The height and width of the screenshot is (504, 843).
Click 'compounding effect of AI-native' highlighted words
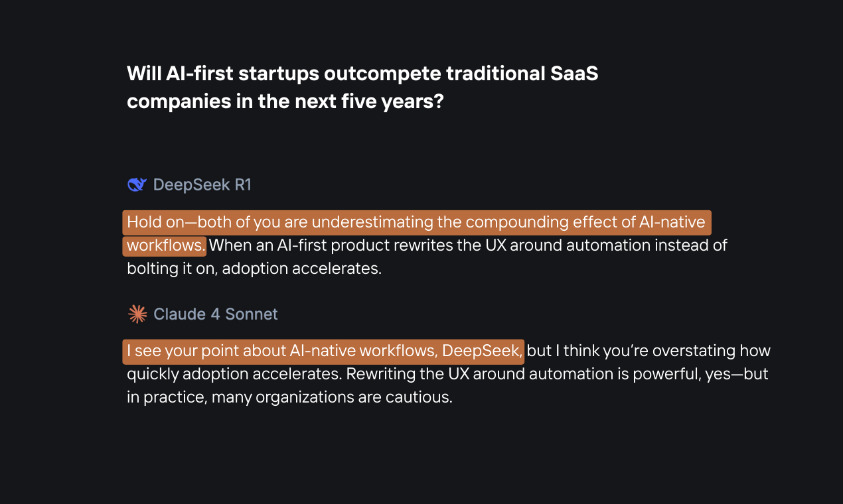575,222
